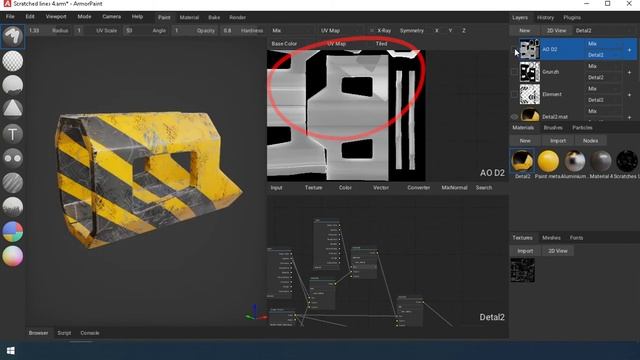The height and width of the screenshot is (360, 640).
Task: Select the Particle tool icon
Action: pyautogui.click(x=13, y=207)
